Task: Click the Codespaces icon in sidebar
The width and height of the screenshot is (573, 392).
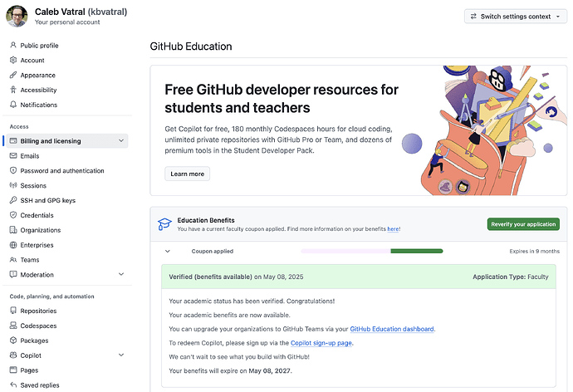Action: tap(13, 326)
